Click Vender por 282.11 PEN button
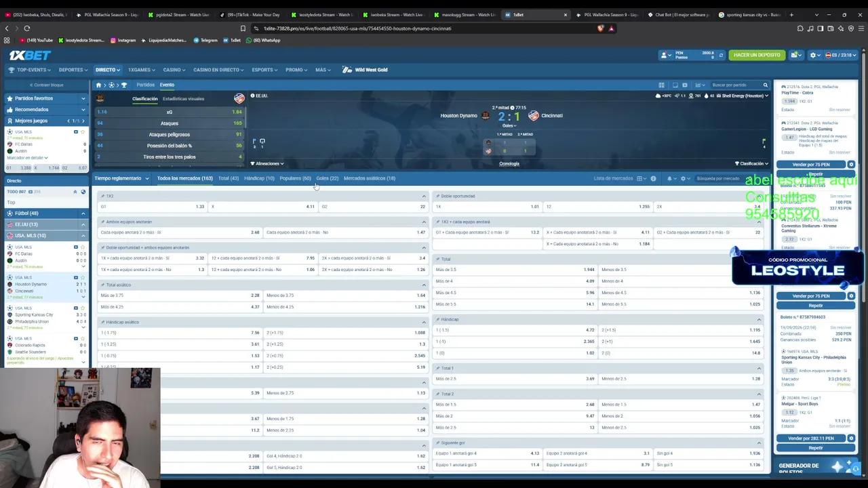Viewport: 868px width, 488px height. coord(812,439)
